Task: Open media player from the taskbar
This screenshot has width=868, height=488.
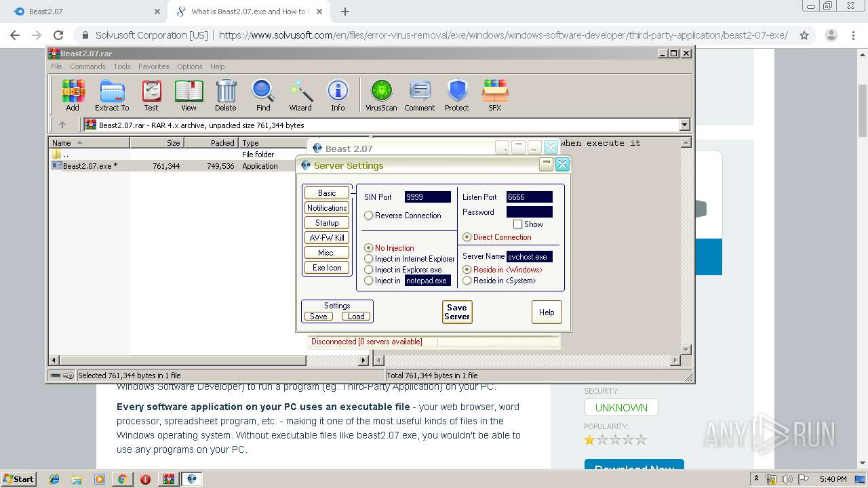Action: (100, 479)
